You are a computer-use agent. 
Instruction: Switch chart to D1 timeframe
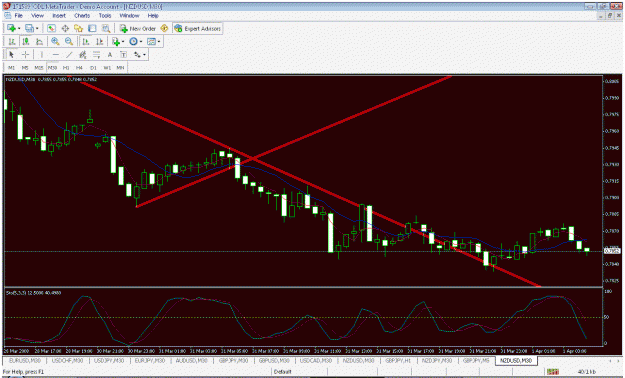93,68
